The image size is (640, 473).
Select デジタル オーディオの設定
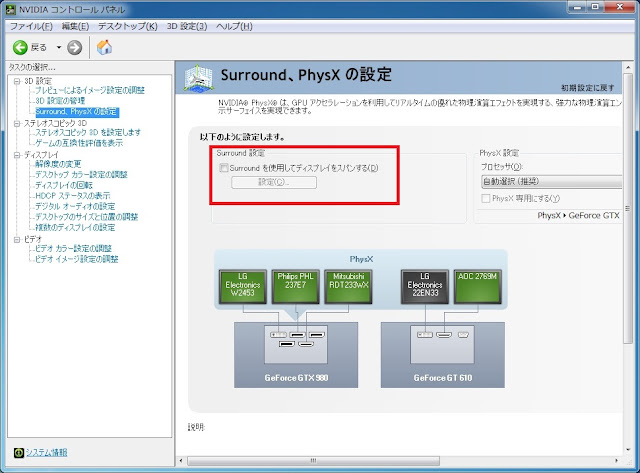(75, 207)
